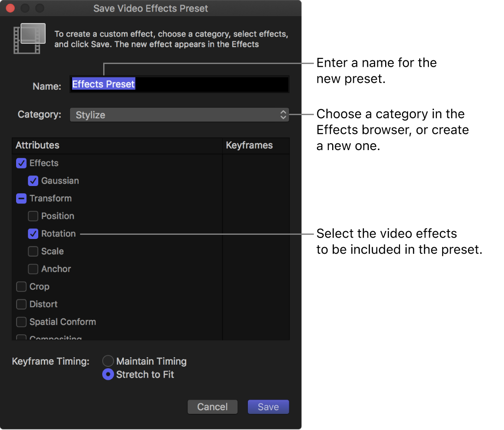Check the Compositing attribute
This screenshot has width=504, height=430.
tap(21, 338)
